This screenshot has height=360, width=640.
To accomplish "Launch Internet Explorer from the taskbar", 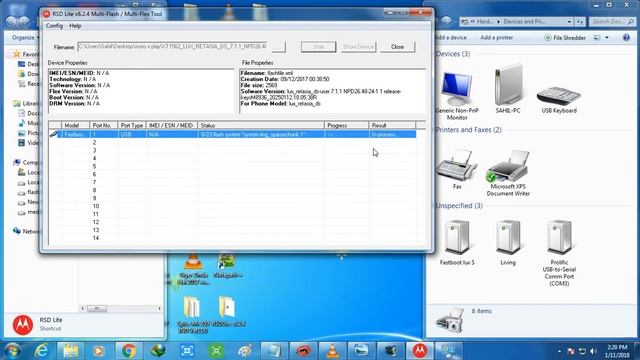I will 41,351.
